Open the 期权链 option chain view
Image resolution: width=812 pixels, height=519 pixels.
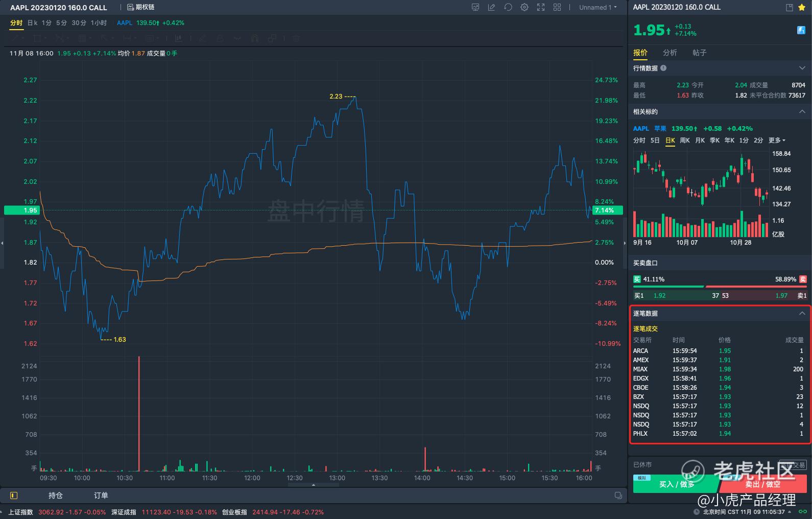click(141, 7)
